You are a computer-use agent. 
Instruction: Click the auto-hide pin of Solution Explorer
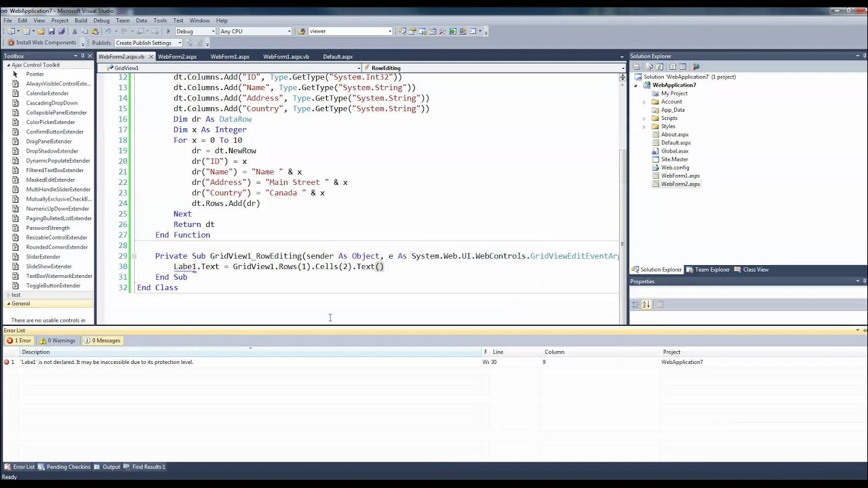865,56
